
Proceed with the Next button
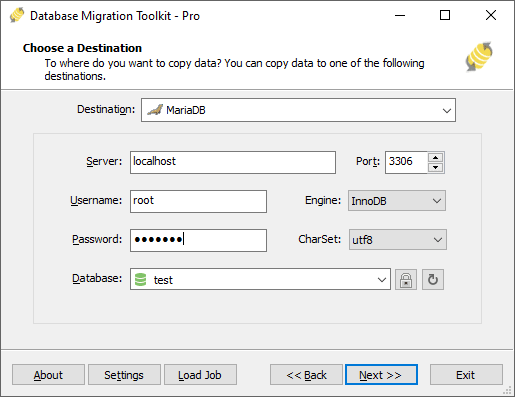coord(381,375)
